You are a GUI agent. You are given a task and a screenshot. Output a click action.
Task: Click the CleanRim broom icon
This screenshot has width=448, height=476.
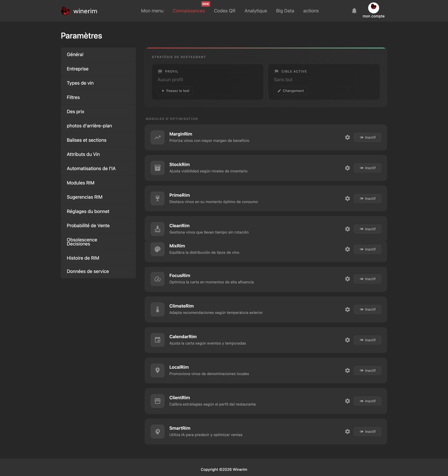tap(157, 229)
